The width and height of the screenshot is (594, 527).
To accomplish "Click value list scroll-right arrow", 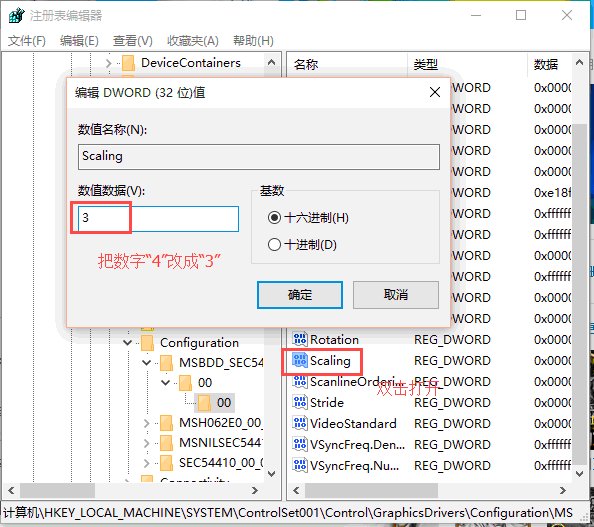I will coord(563,491).
